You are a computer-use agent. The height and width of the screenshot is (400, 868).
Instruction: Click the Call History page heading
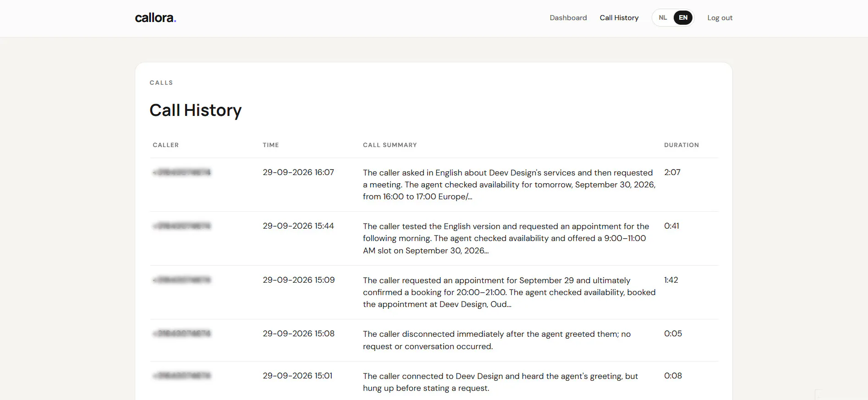click(x=196, y=110)
